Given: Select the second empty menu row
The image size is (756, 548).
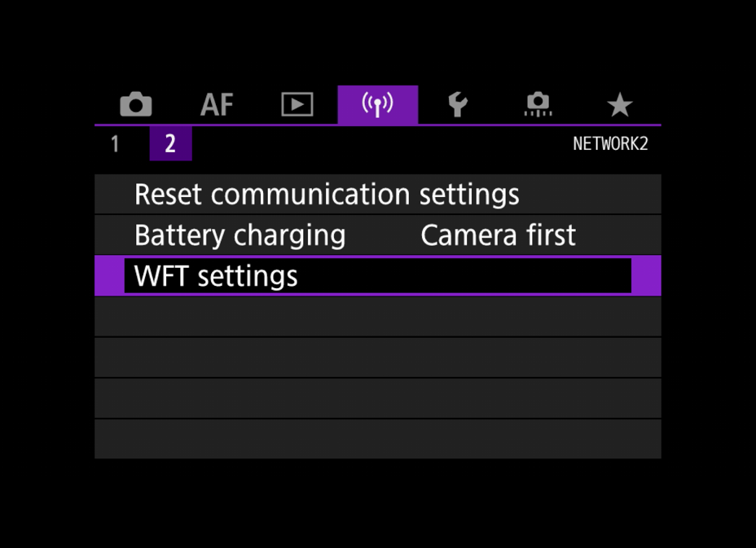Looking at the screenshot, I should click(x=377, y=357).
